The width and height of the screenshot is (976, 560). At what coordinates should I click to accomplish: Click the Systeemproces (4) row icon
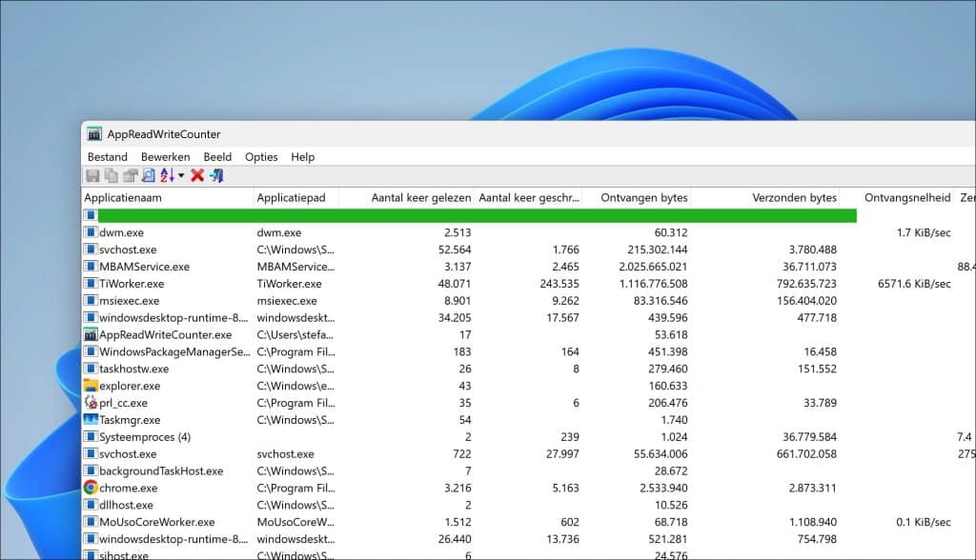91,437
